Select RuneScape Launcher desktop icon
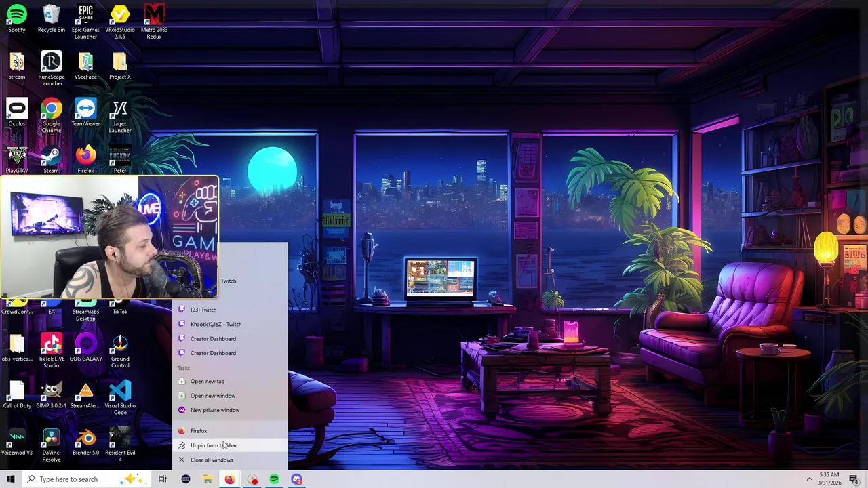The height and width of the screenshot is (488, 868). [x=52, y=68]
